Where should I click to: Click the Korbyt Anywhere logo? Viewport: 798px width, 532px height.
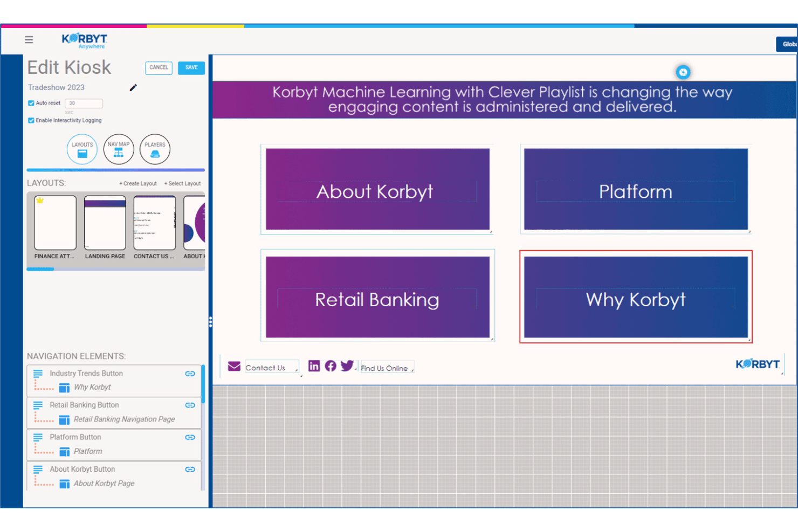85,40
